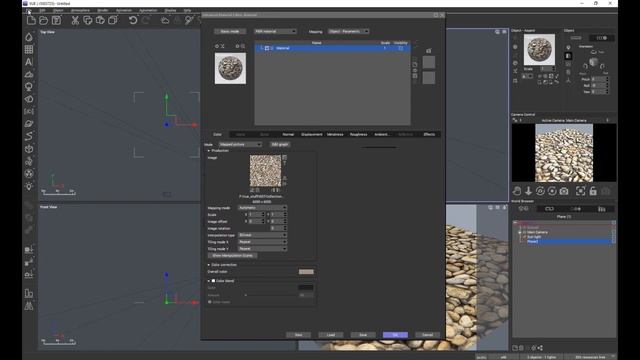Click the stone texture image thumbnail
The image size is (640, 360).
(265, 171)
